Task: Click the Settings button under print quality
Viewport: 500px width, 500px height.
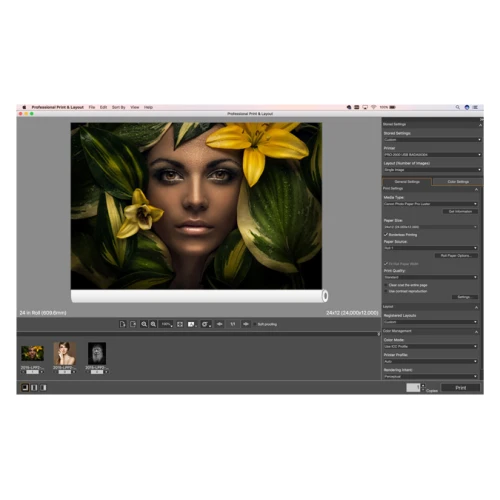Action: 465,297
